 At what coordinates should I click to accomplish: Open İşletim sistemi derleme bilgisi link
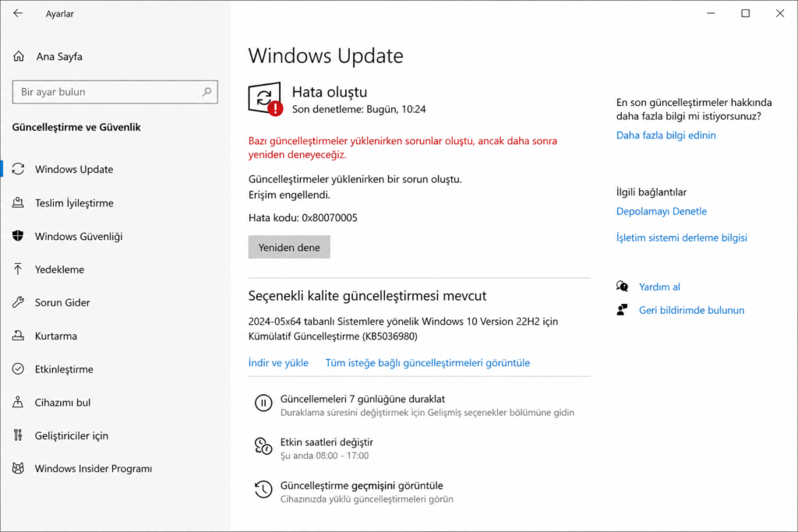click(x=681, y=238)
